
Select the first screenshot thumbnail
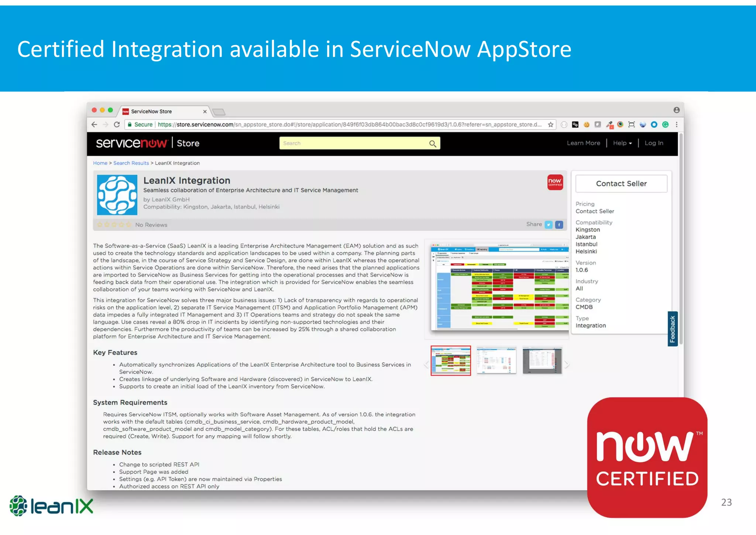coord(451,361)
